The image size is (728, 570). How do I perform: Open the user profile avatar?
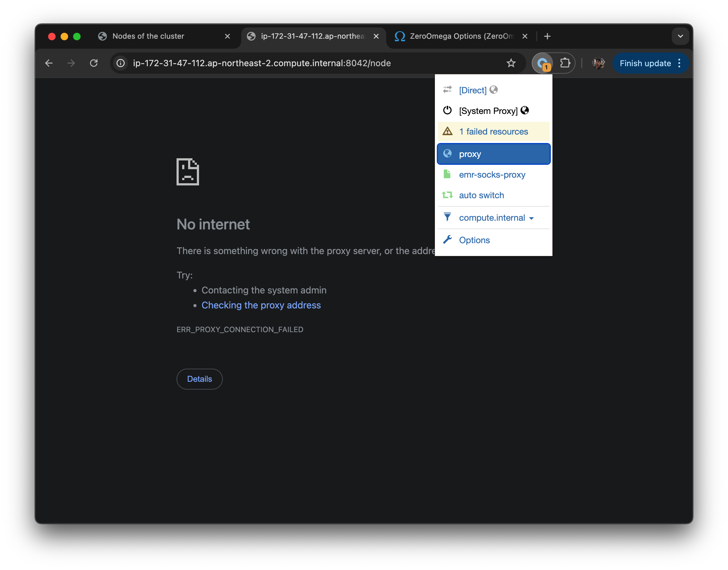coord(598,63)
